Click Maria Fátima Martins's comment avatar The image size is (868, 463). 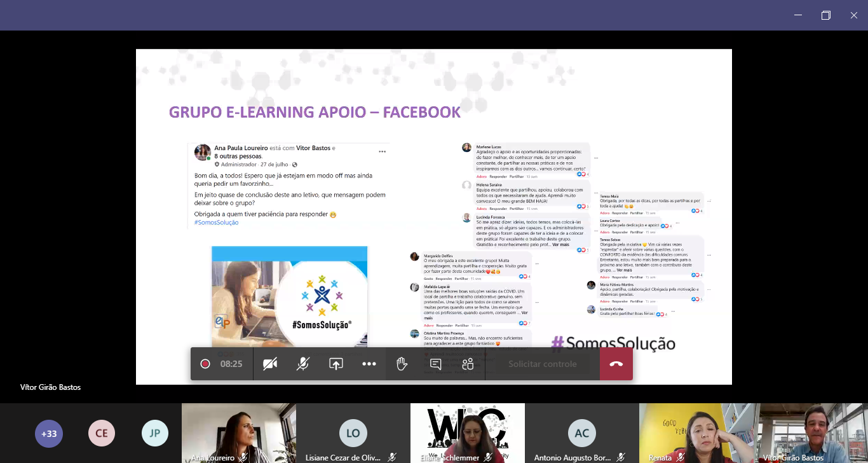coord(591,285)
